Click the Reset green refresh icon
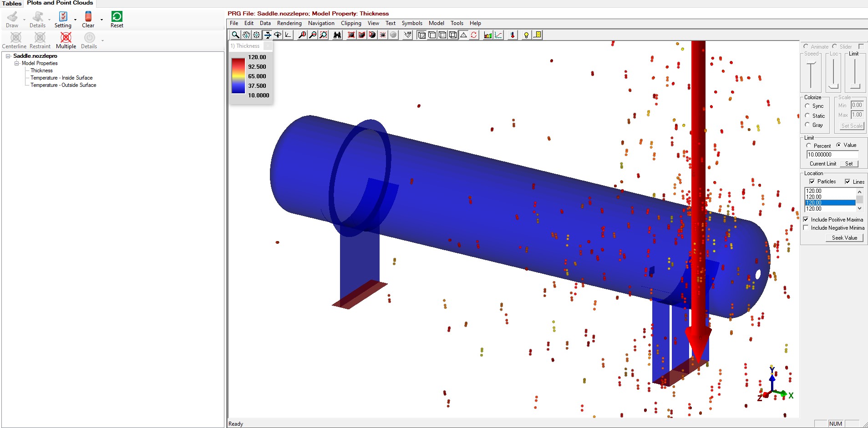This screenshot has height=428, width=868. (117, 17)
